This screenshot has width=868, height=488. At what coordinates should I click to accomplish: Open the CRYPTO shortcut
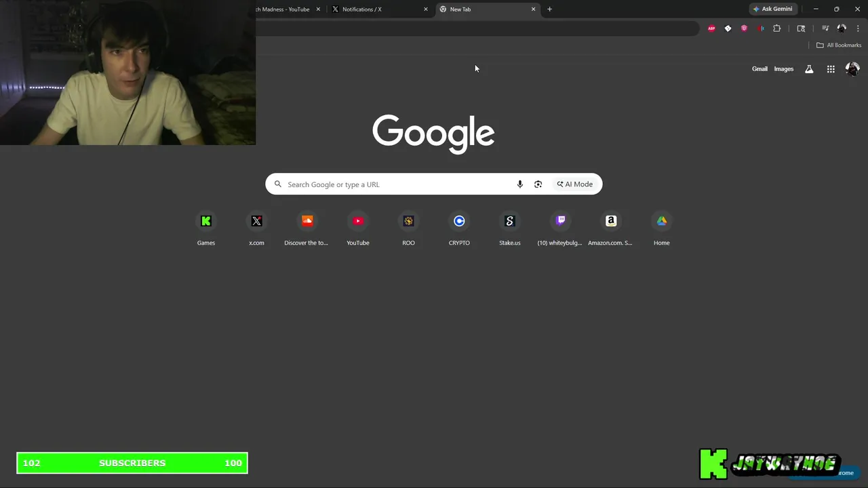pos(459,228)
